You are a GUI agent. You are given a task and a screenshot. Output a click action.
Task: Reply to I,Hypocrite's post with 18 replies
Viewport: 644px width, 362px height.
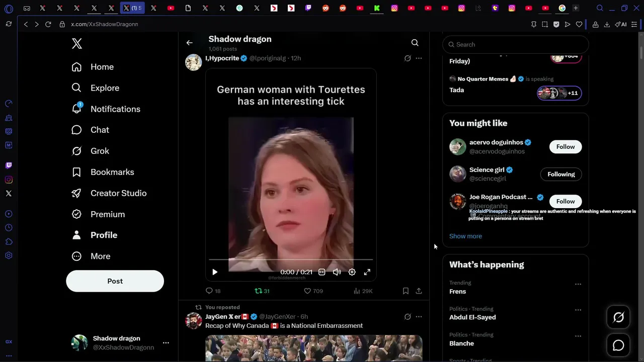pyautogui.click(x=213, y=291)
